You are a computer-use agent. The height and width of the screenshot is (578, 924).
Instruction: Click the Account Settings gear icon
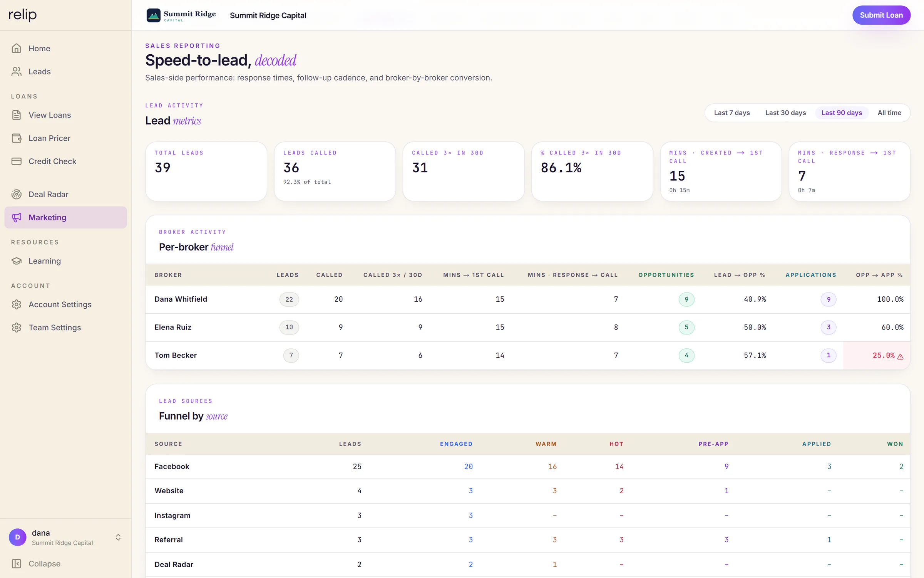coord(17,304)
